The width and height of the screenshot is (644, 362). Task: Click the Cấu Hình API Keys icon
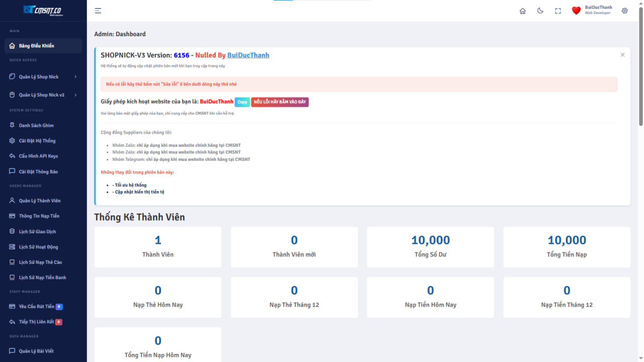point(13,156)
